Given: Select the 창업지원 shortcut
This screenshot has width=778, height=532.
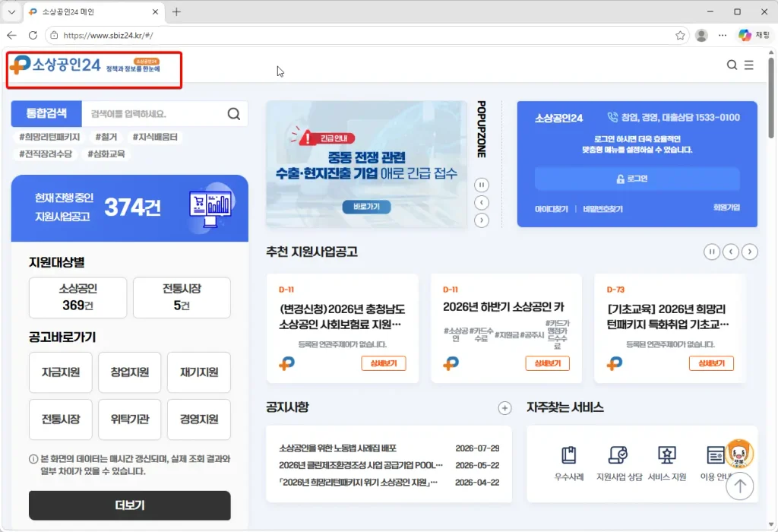Looking at the screenshot, I should (129, 372).
